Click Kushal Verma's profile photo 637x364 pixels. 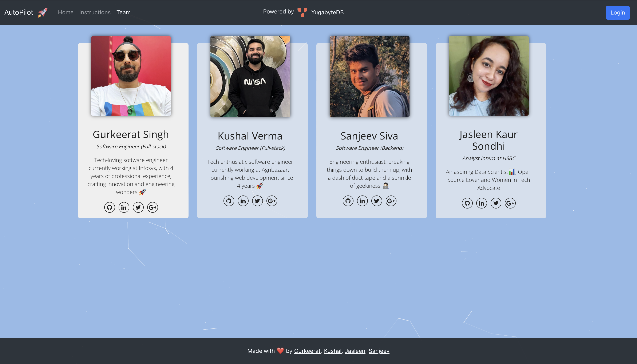(x=250, y=77)
